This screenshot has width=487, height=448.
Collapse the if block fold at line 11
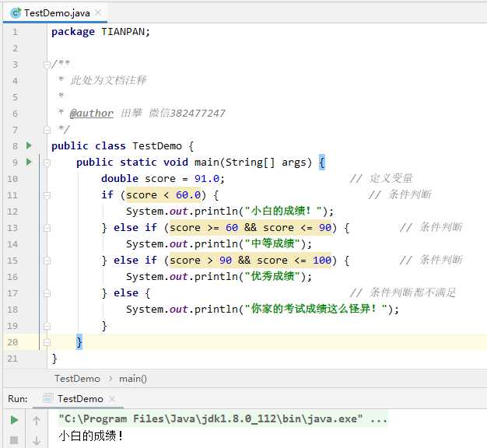point(47,195)
